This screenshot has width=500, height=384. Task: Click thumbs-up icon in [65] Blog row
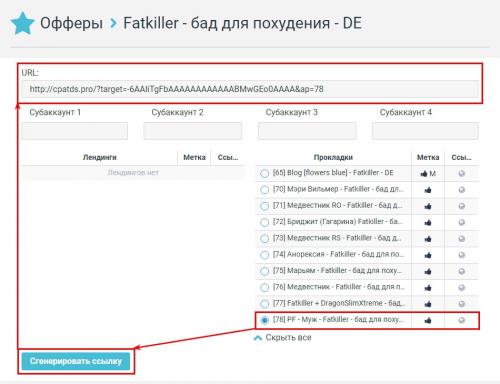coord(424,174)
